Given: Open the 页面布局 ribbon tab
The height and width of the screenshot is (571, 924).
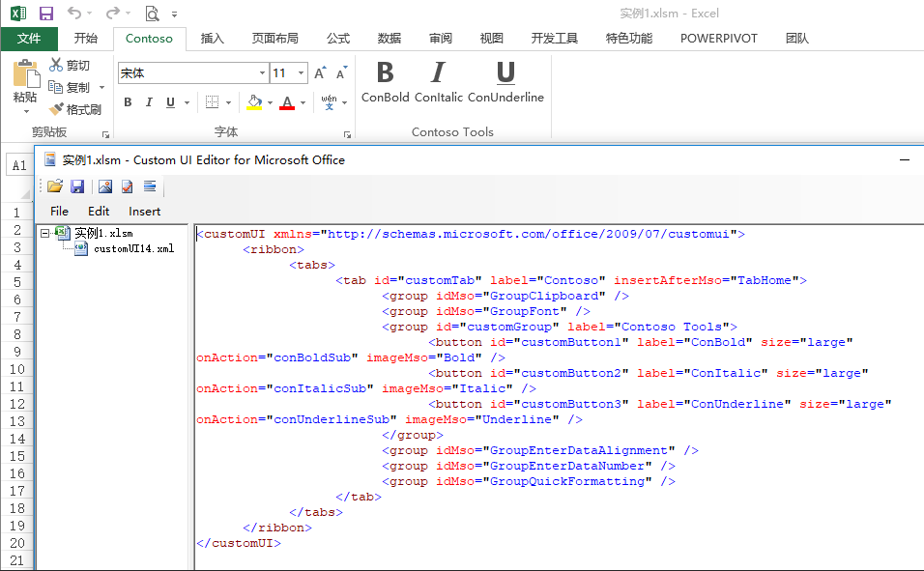Looking at the screenshot, I should click(x=274, y=39).
